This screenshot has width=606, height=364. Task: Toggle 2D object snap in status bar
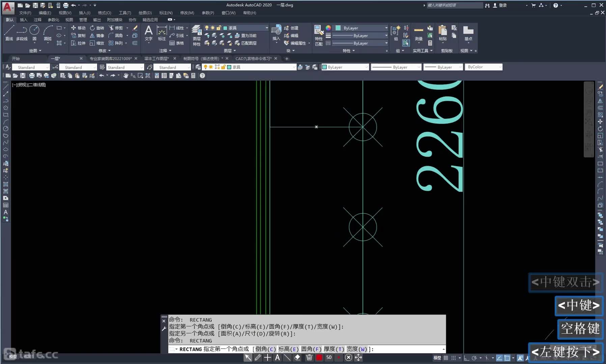(x=507, y=358)
